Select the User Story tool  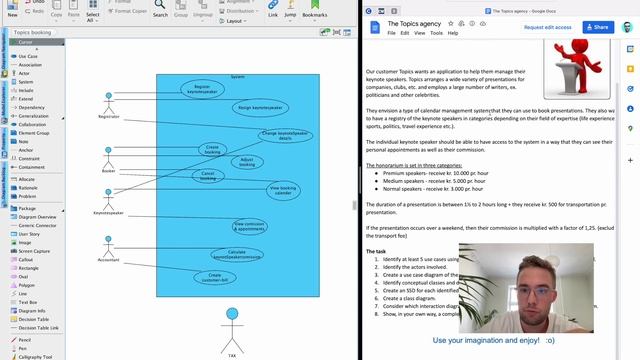click(29, 234)
